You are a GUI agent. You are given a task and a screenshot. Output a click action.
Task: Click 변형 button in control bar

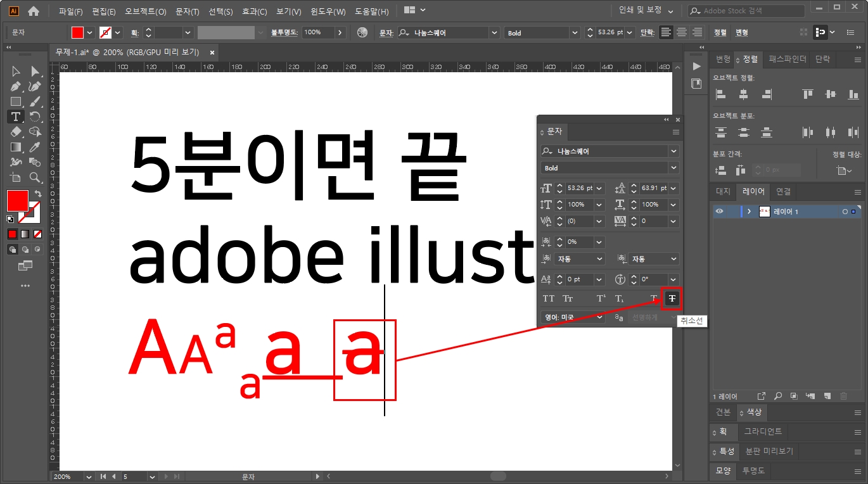click(741, 32)
